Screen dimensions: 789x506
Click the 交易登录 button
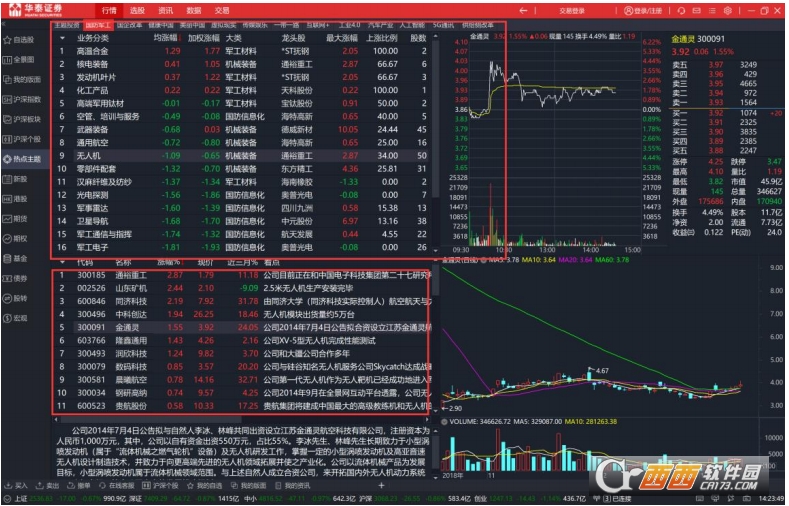pyautogui.click(x=572, y=11)
